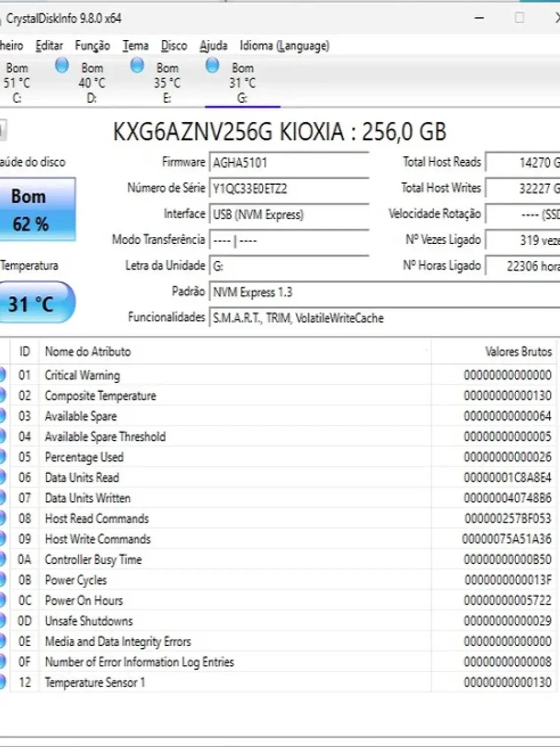The height and width of the screenshot is (747, 560).
Task: Click raw value 000000000013F
Action: 508,580
